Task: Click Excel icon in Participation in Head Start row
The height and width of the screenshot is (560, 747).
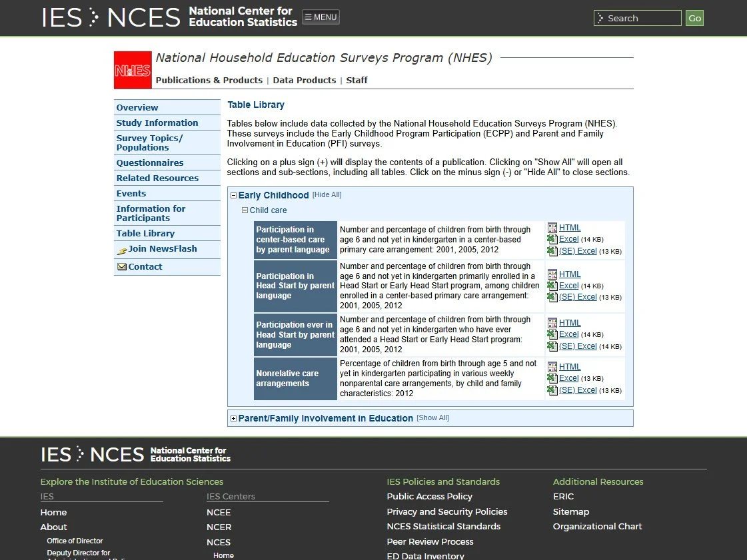Action: tap(552, 286)
